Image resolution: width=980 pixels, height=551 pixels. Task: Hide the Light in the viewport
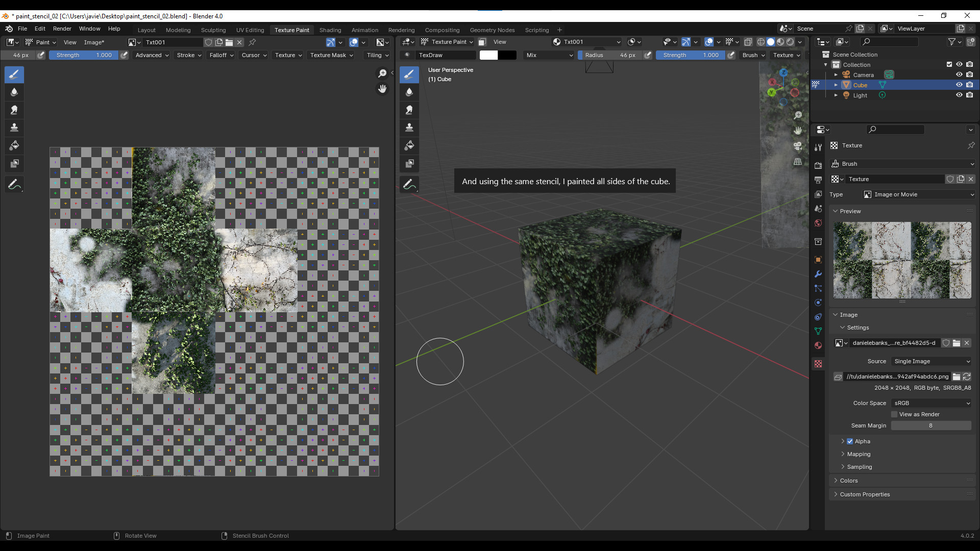coord(959,95)
